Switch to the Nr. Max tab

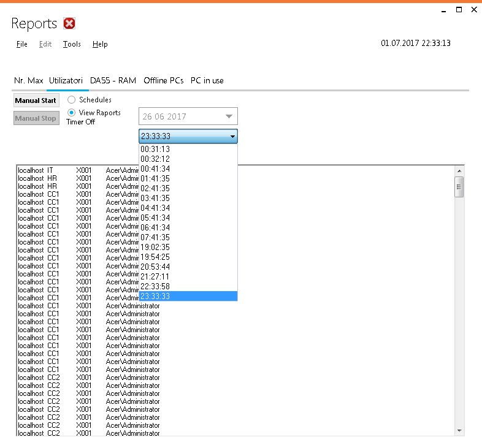(x=28, y=80)
